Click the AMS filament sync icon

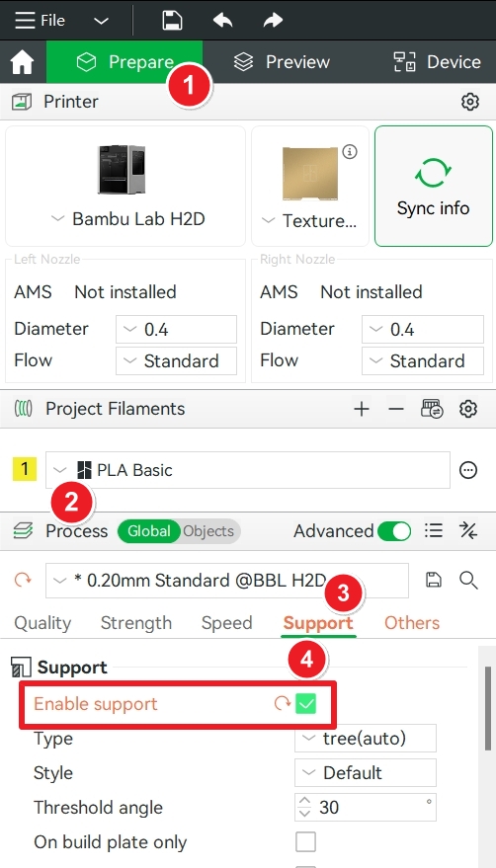[432, 409]
